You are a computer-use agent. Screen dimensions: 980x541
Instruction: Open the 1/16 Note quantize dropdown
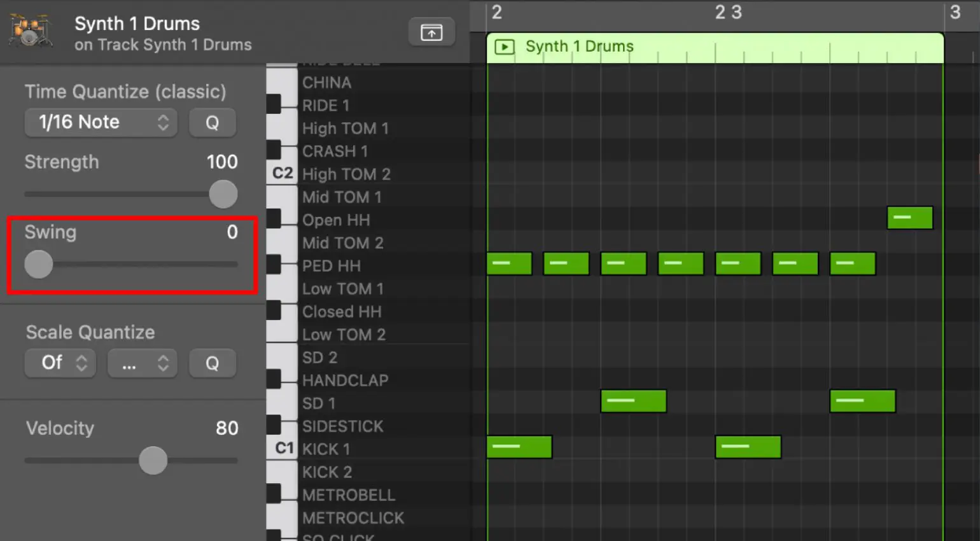100,122
